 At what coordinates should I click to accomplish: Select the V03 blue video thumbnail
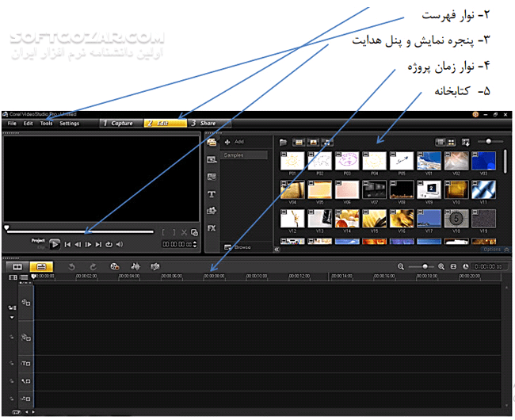(x=483, y=161)
